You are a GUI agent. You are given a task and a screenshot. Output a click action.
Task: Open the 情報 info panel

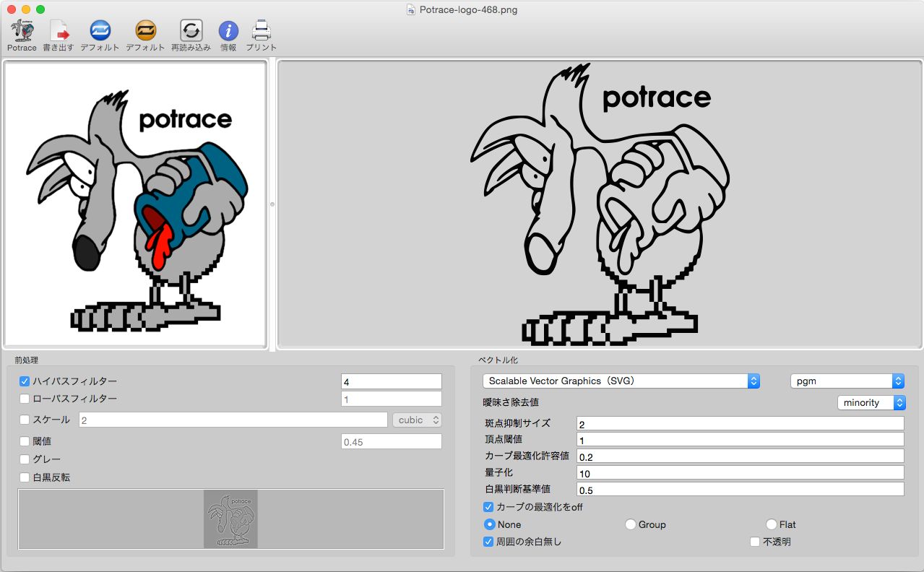(x=228, y=31)
